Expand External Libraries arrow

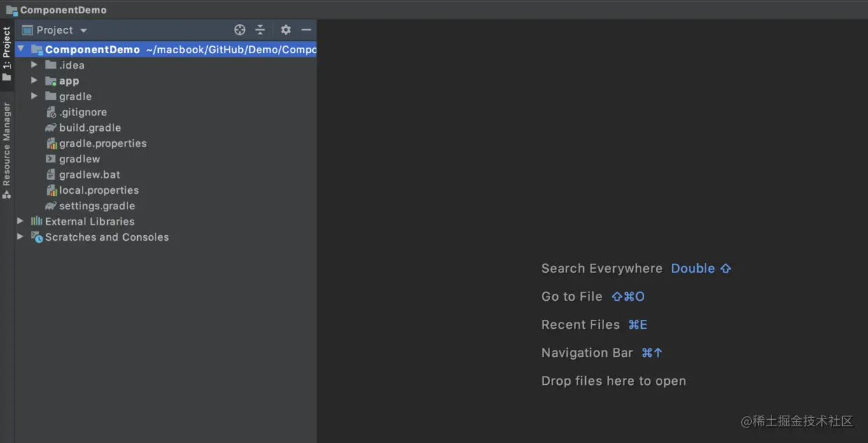pos(20,221)
